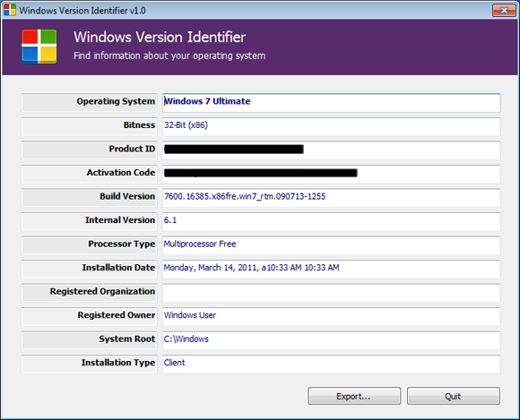Click the large Windows logo in banner
Image resolution: width=520 pixels, height=420 pixels.
point(39,46)
